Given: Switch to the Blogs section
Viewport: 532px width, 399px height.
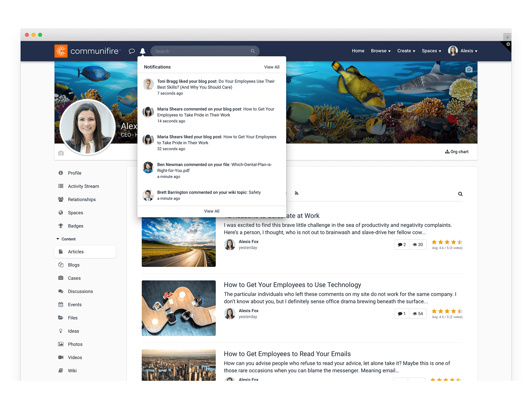Looking at the screenshot, I should pos(74,265).
